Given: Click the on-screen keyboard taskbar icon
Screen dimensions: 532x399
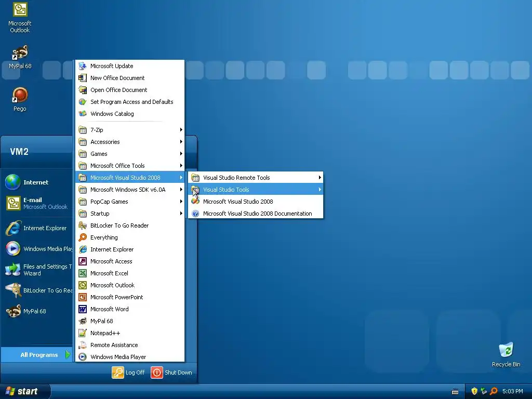Looking at the screenshot, I should 455,392.
